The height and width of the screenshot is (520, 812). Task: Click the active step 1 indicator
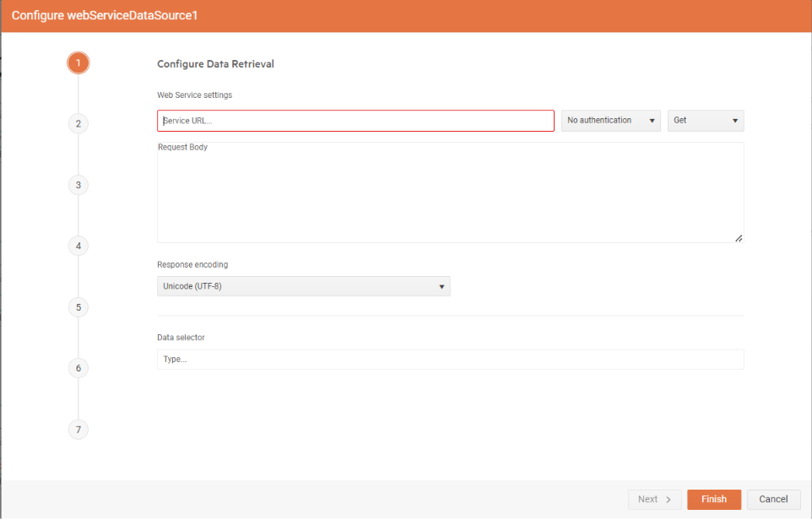click(x=78, y=62)
